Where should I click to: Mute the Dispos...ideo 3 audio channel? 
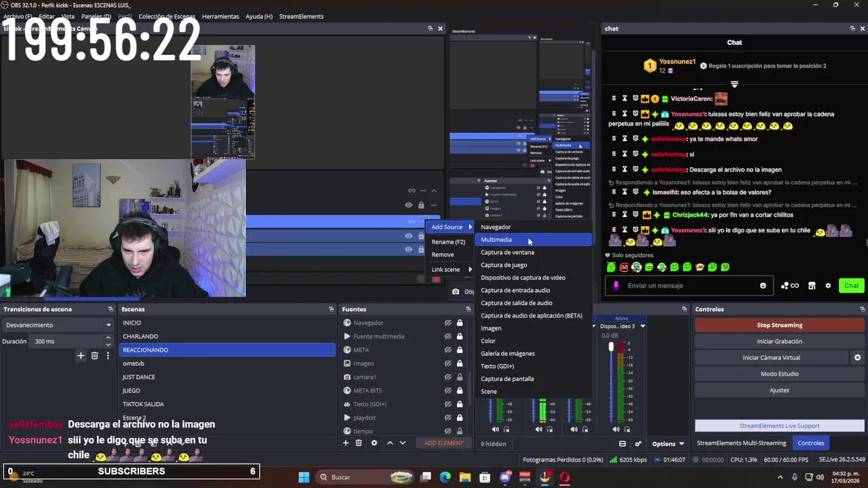tap(616, 429)
